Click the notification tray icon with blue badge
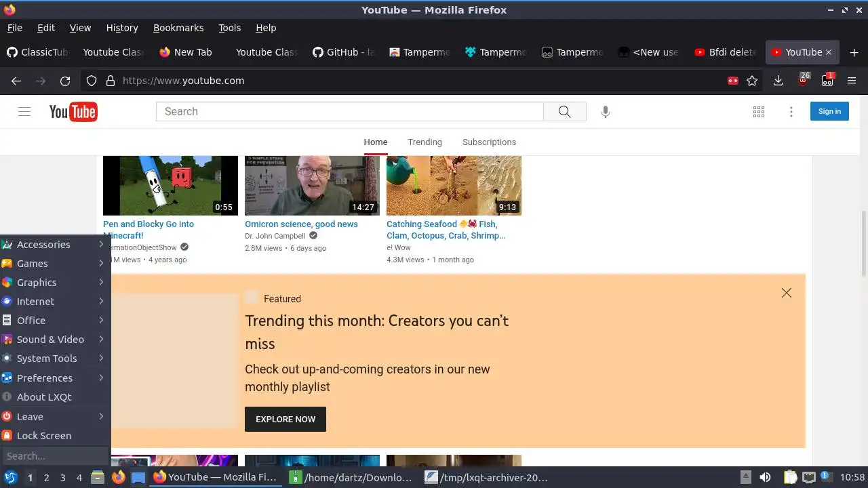868x488 pixels. point(827,477)
